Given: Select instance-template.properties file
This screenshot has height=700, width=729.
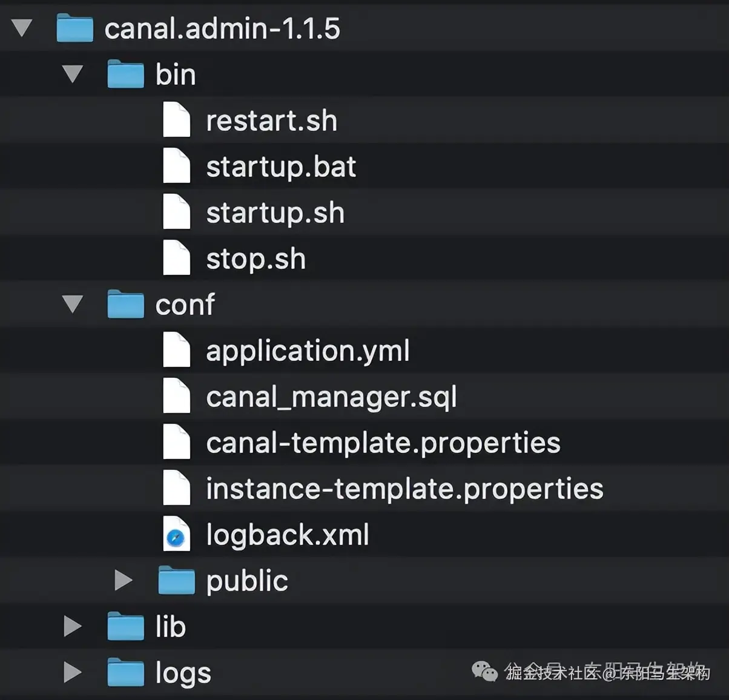Looking at the screenshot, I should [x=404, y=489].
